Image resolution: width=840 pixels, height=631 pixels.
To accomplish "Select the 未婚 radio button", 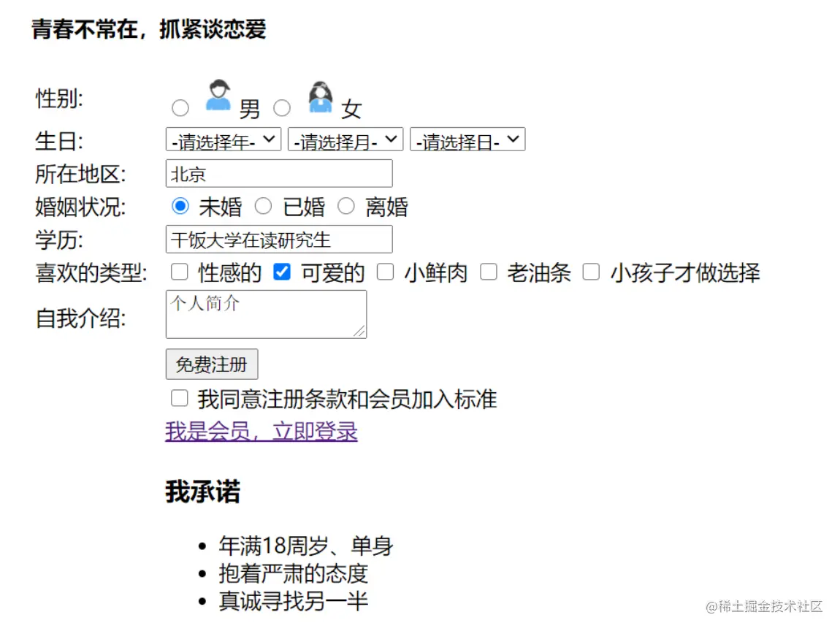I will (x=180, y=206).
